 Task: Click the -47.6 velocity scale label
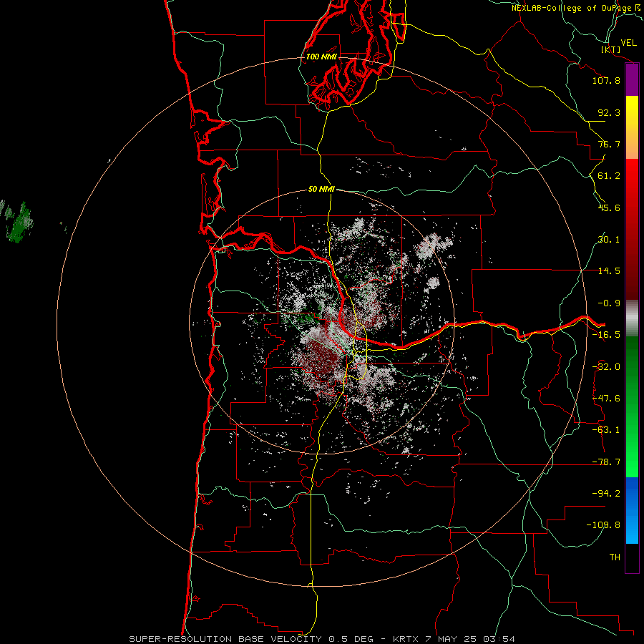click(x=606, y=399)
